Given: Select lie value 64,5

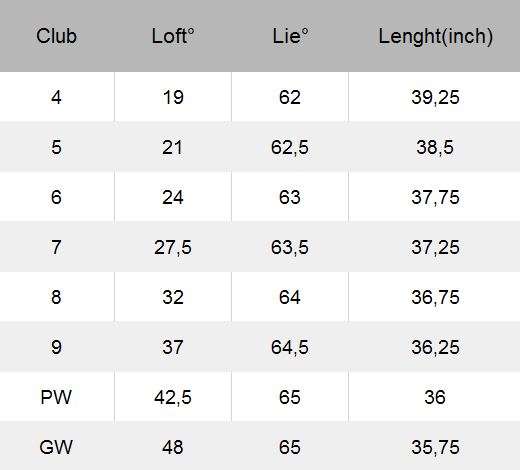Looking at the screenshot, I should click(290, 348).
